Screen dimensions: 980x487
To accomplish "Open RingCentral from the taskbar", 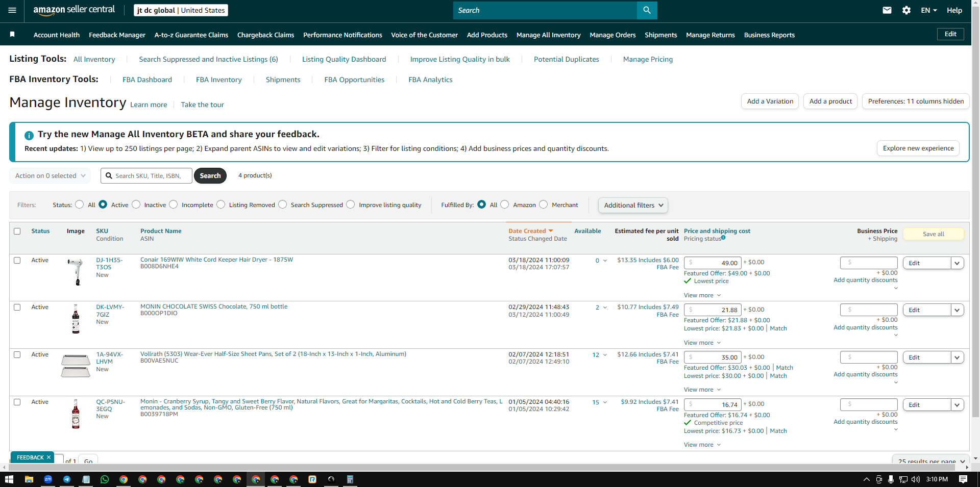I will click(x=312, y=479).
